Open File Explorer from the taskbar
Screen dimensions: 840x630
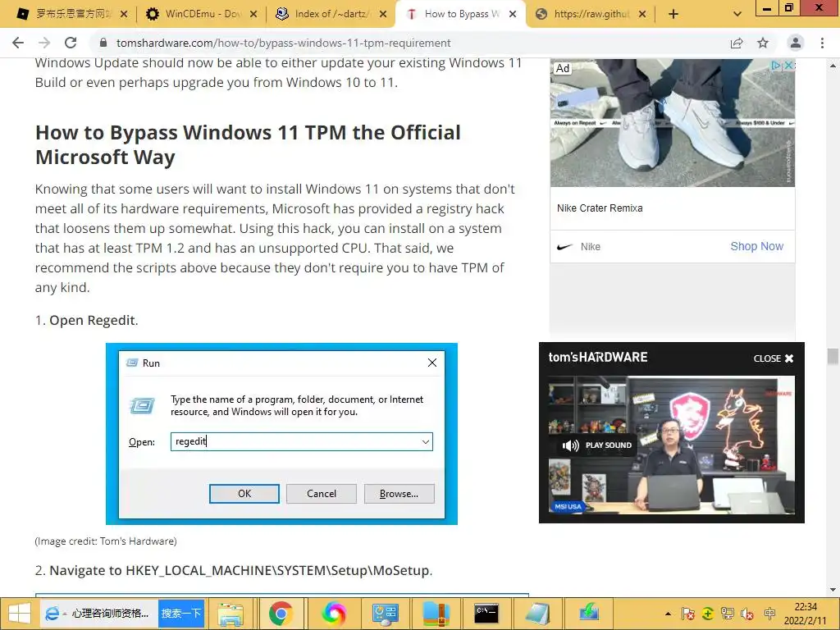231,614
